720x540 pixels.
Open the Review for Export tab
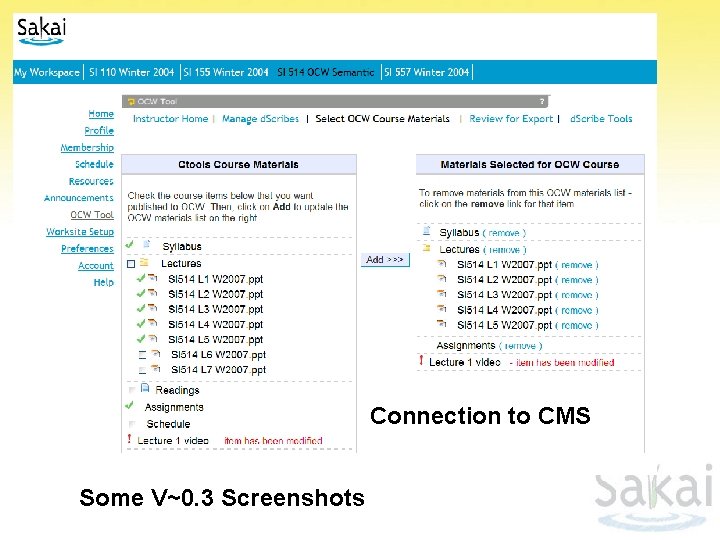click(x=511, y=119)
